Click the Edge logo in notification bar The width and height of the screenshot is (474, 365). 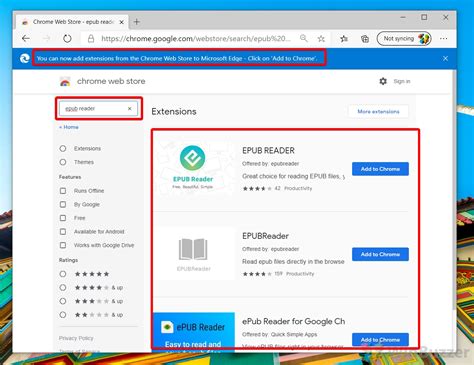tap(24, 58)
